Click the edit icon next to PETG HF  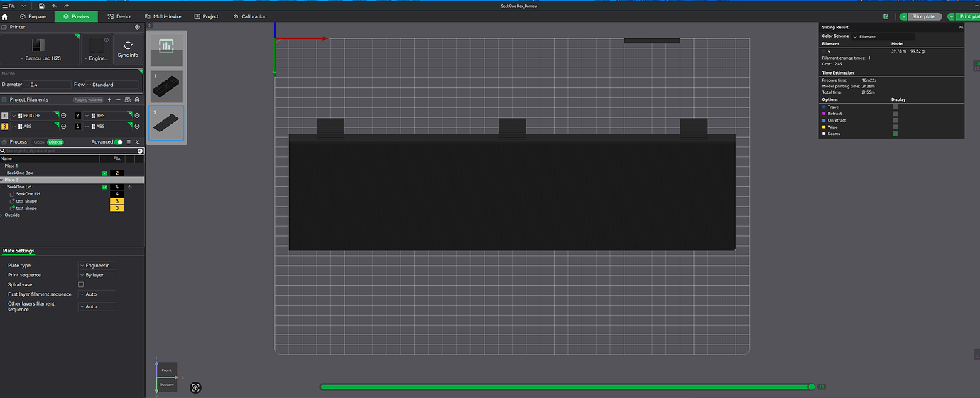pyautogui.click(x=64, y=115)
